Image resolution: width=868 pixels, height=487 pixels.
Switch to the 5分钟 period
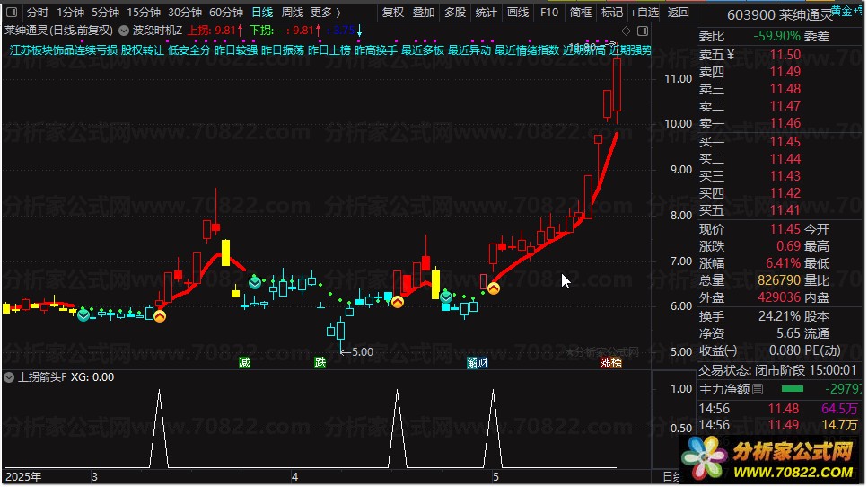(x=105, y=13)
